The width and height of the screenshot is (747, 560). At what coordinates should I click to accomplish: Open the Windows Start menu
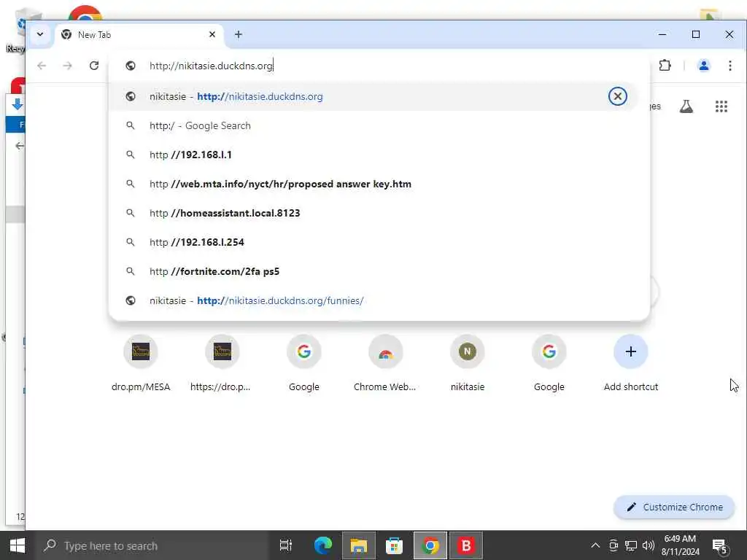pyautogui.click(x=18, y=545)
